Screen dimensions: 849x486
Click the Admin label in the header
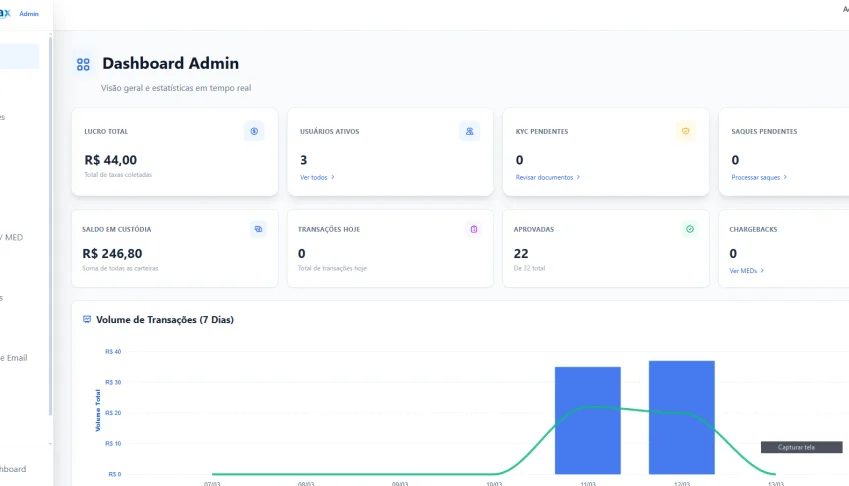tap(29, 14)
